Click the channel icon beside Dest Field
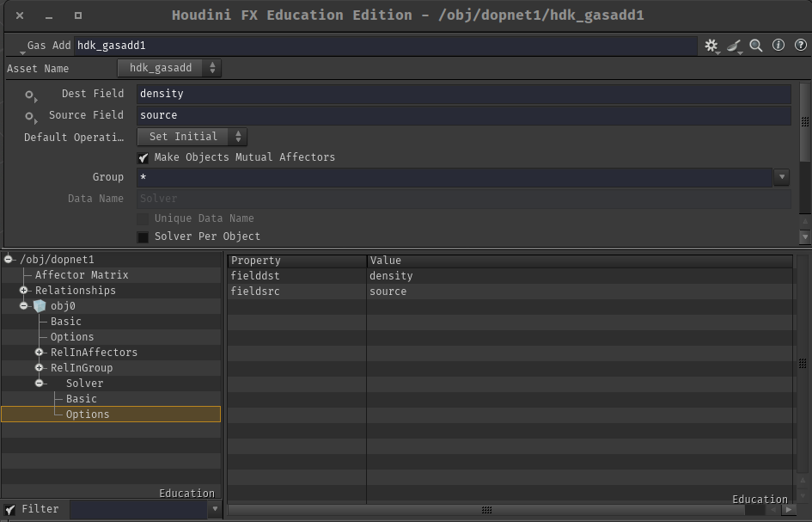This screenshot has height=522, width=812. tap(29, 94)
